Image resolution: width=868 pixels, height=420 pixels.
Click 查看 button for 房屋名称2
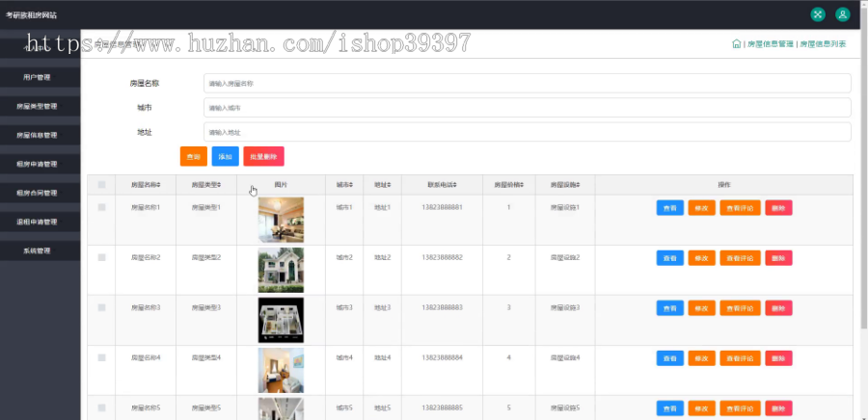click(x=670, y=258)
